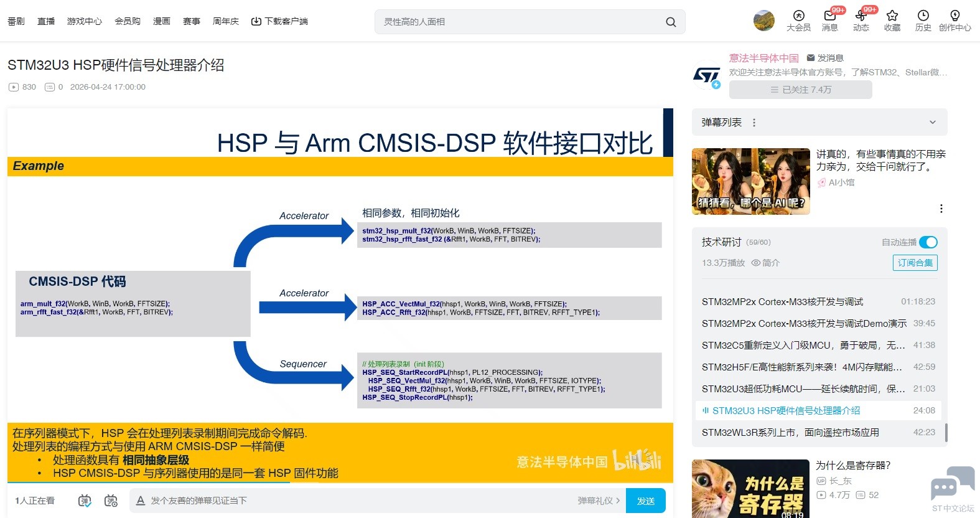This screenshot has height=518, width=980.
Task: Open the AI小馆 ad thumbnail
Action: click(x=751, y=181)
